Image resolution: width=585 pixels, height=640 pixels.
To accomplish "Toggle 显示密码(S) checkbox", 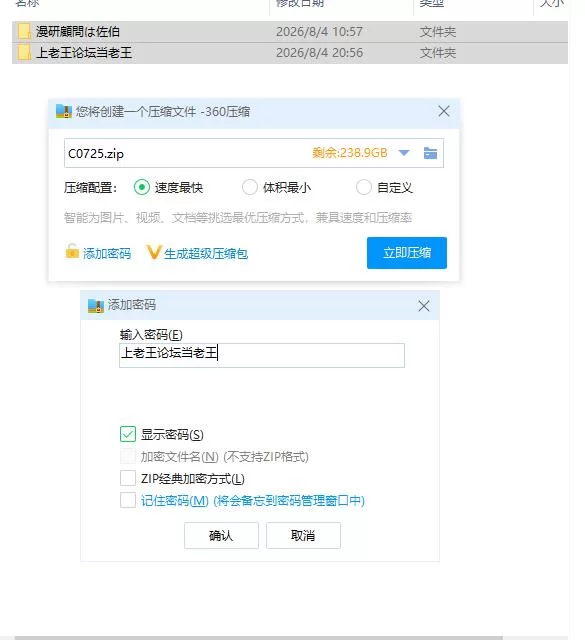I will click(128, 434).
